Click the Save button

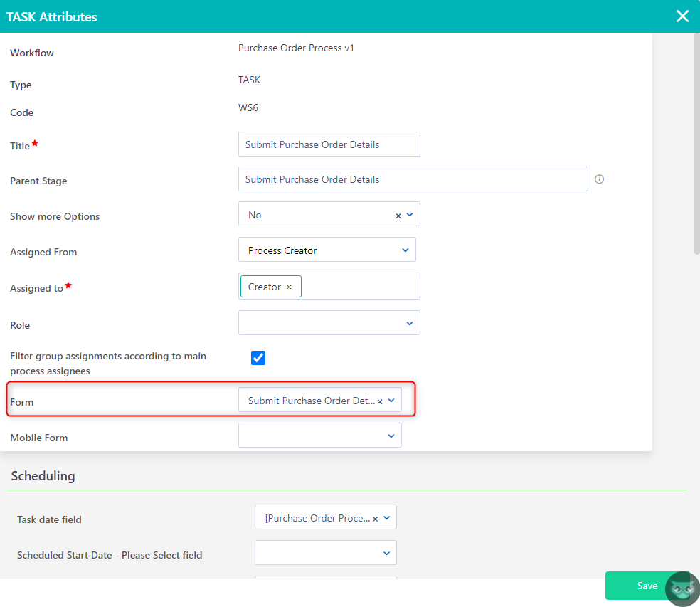click(647, 585)
